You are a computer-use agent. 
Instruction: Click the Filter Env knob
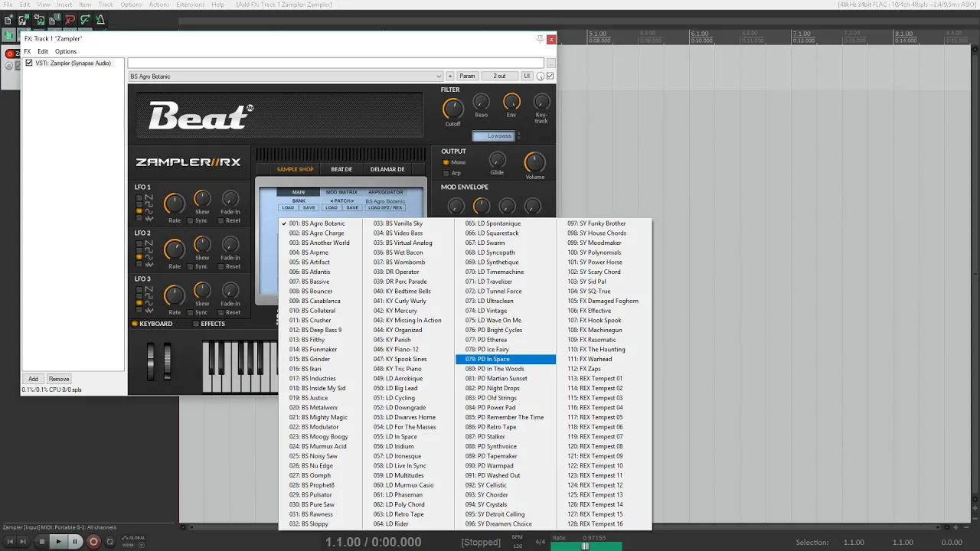click(511, 101)
